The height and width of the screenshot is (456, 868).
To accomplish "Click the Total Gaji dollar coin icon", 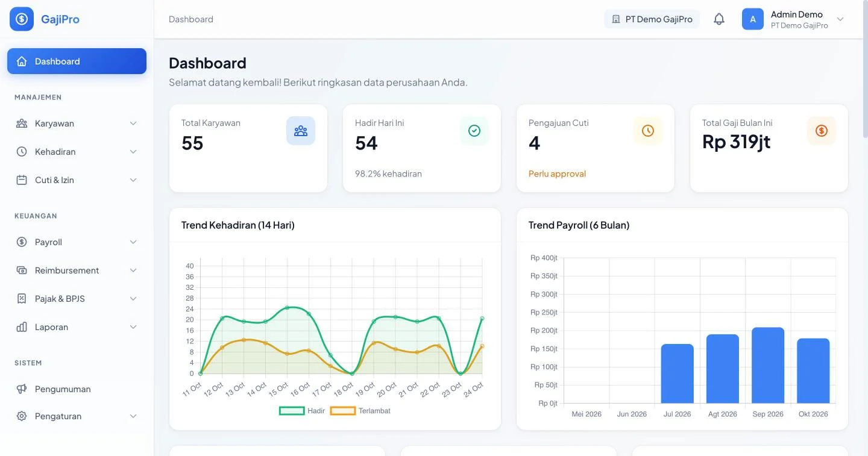I will coord(822,131).
